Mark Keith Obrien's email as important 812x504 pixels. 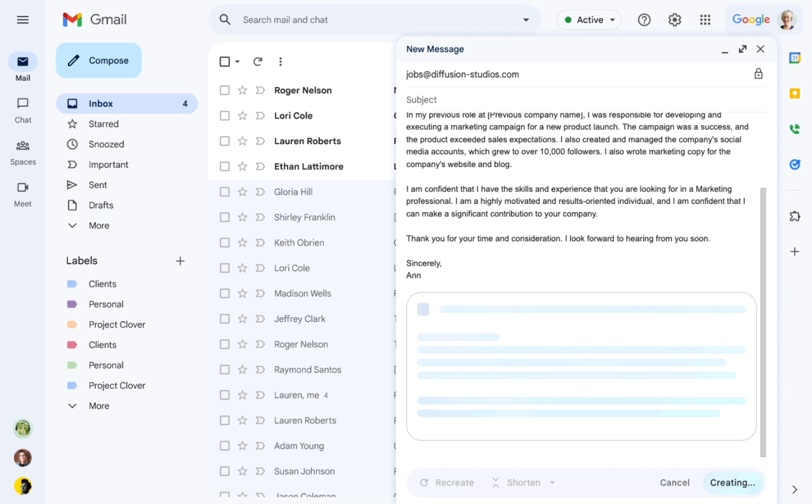tap(260, 242)
